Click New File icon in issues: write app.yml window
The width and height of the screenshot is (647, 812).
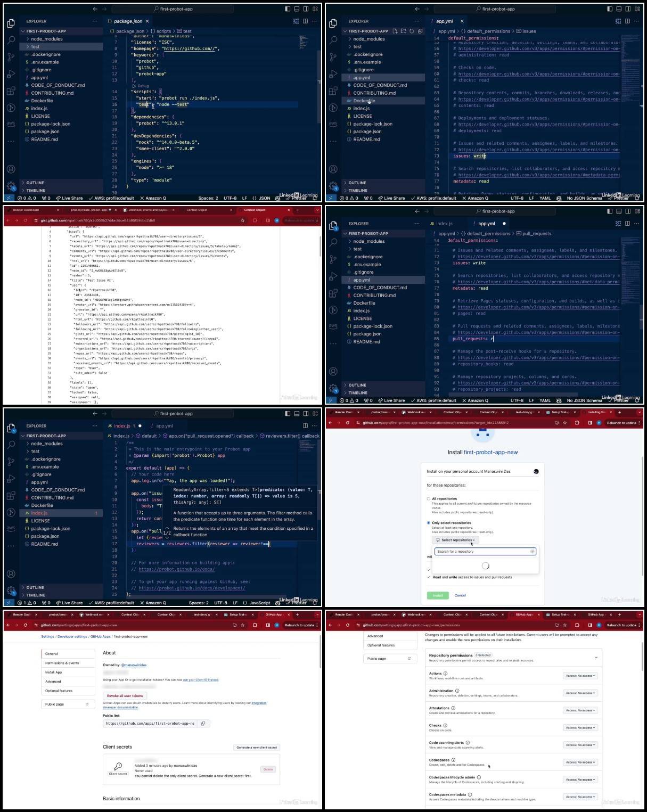point(395,31)
